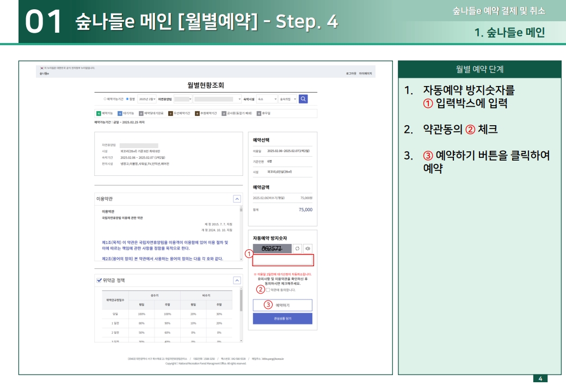Viewport: 566px width, 392px height.
Task: Click the 추첨예약기간 legend icon
Action: [x=196, y=113]
